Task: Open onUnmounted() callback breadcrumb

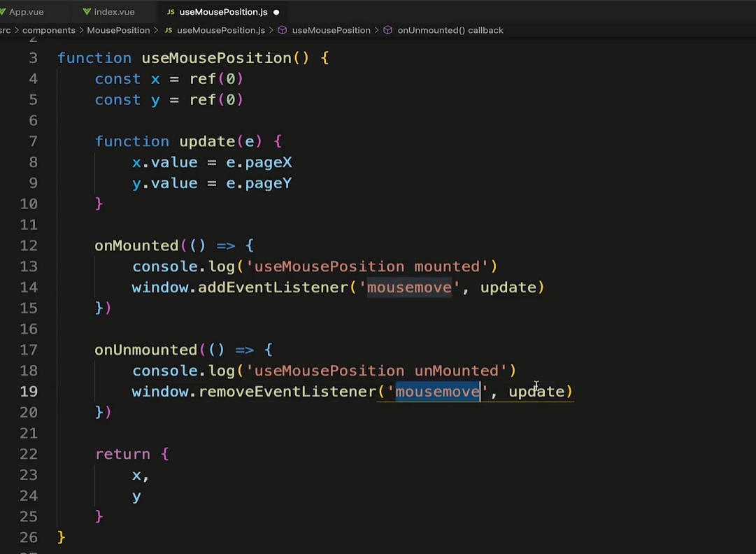Action: (450, 30)
